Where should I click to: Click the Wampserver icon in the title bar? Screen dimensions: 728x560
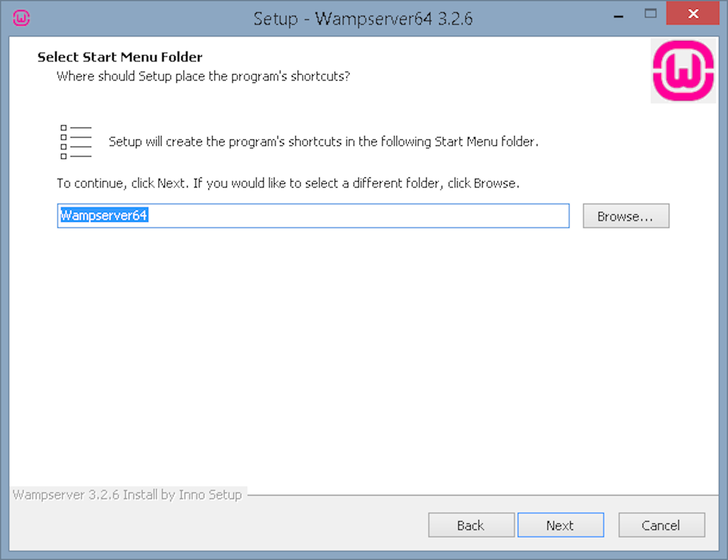click(x=21, y=18)
